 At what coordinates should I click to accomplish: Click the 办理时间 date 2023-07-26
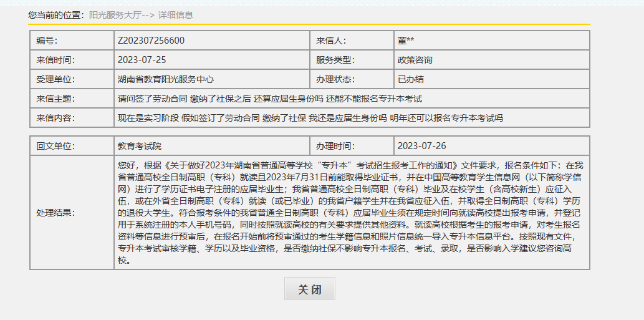coord(422,146)
